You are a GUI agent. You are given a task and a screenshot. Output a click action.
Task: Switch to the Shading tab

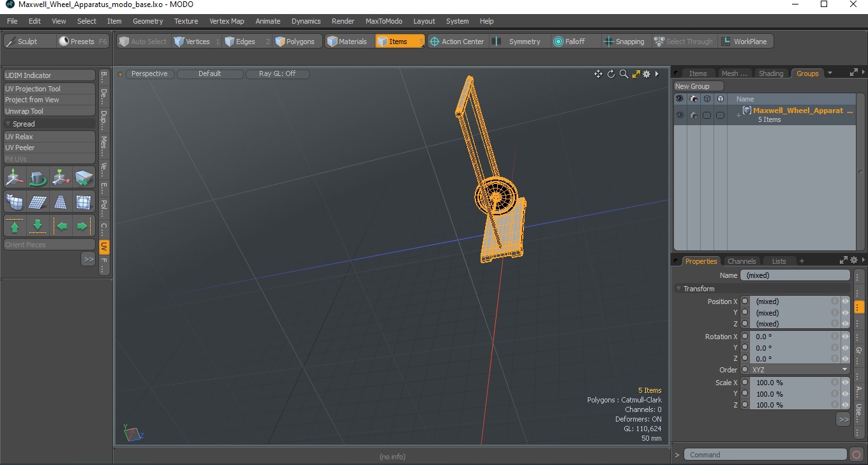770,73
